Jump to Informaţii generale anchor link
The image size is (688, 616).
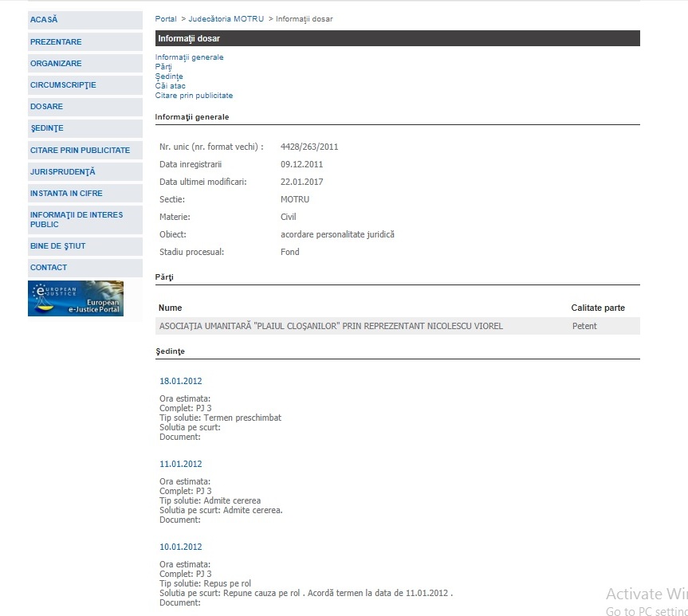(189, 57)
